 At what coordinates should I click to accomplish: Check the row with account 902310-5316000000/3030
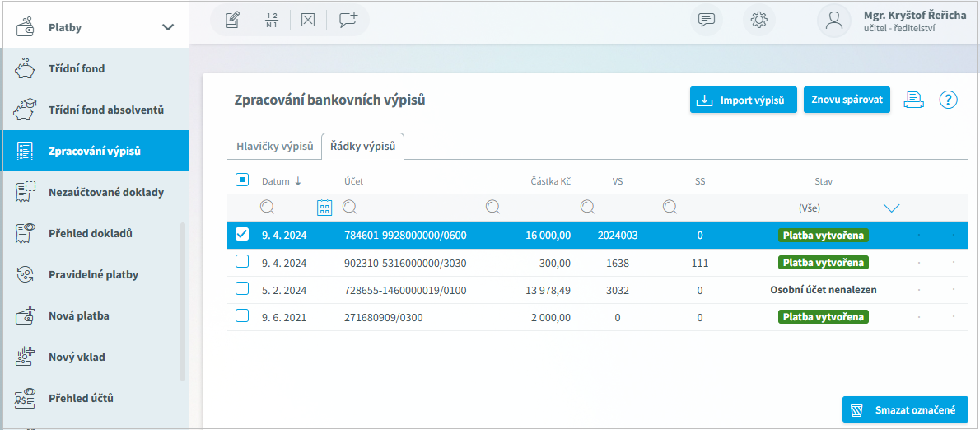pyautogui.click(x=242, y=262)
